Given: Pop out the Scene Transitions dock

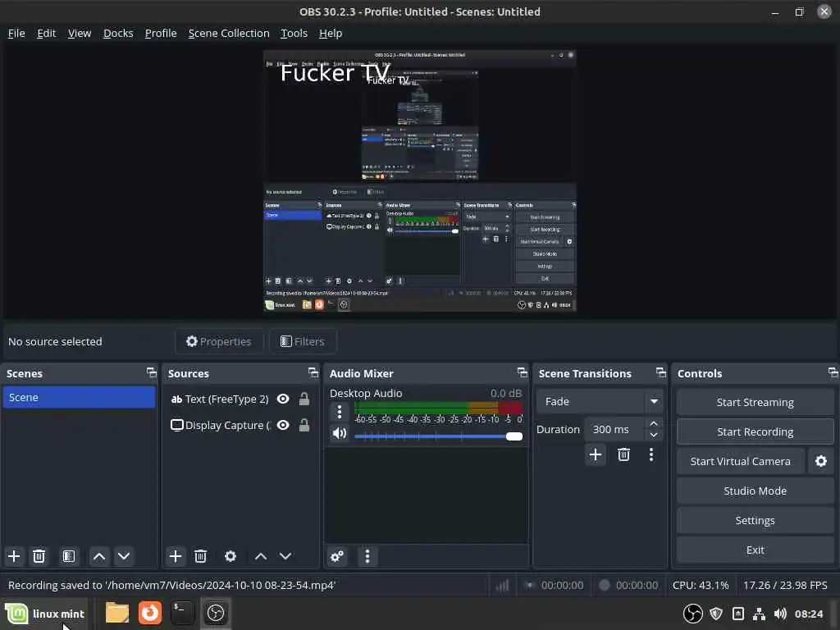Looking at the screenshot, I should (661, 372).
